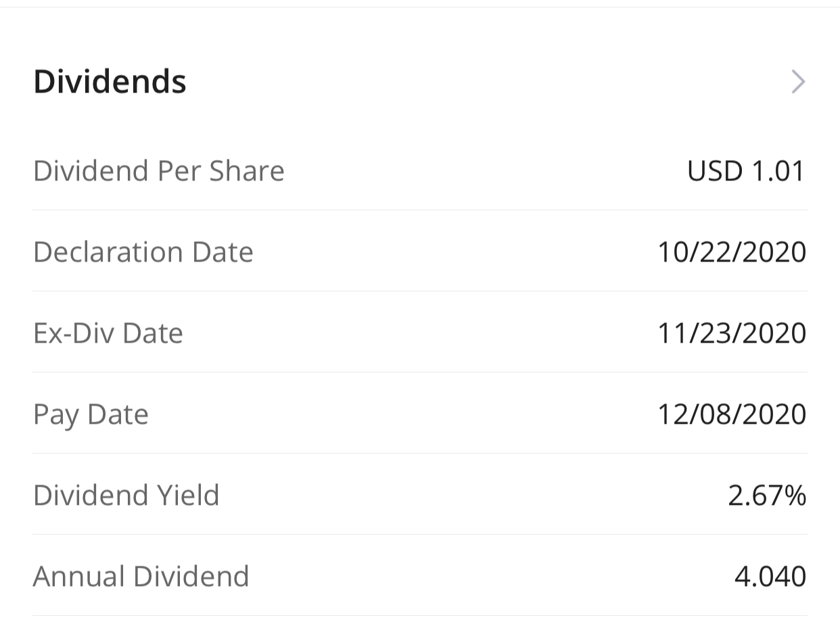This screenshot has width=840, height=630.
Task: Click the 2.67% yield value
Action: pyautogui.click(x=767, y=495)
